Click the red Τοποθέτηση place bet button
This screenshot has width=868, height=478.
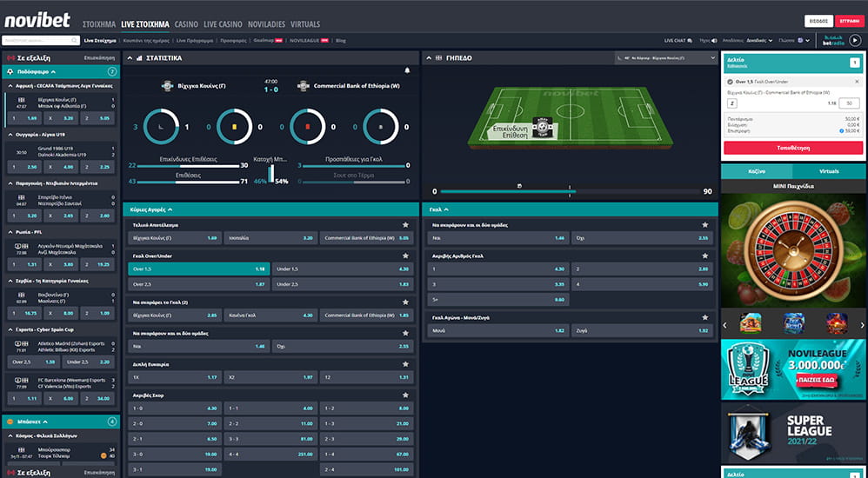(x=793, y=148)
